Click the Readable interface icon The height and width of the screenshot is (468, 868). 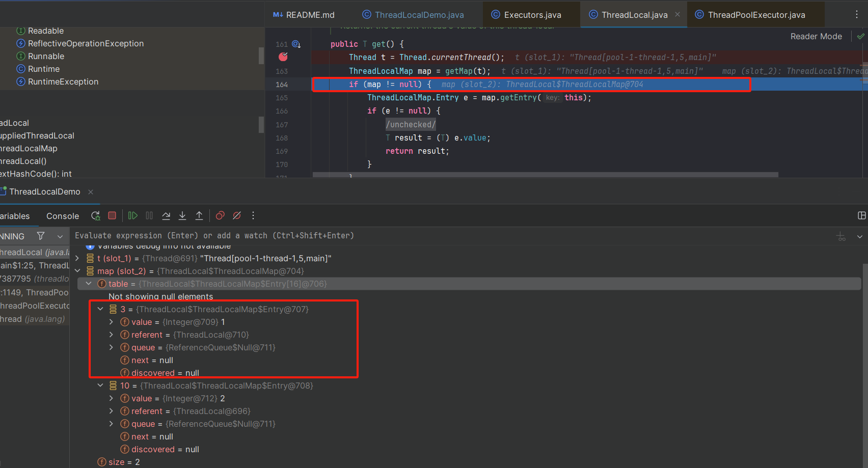pyautogui.click(x=21, y=31)
